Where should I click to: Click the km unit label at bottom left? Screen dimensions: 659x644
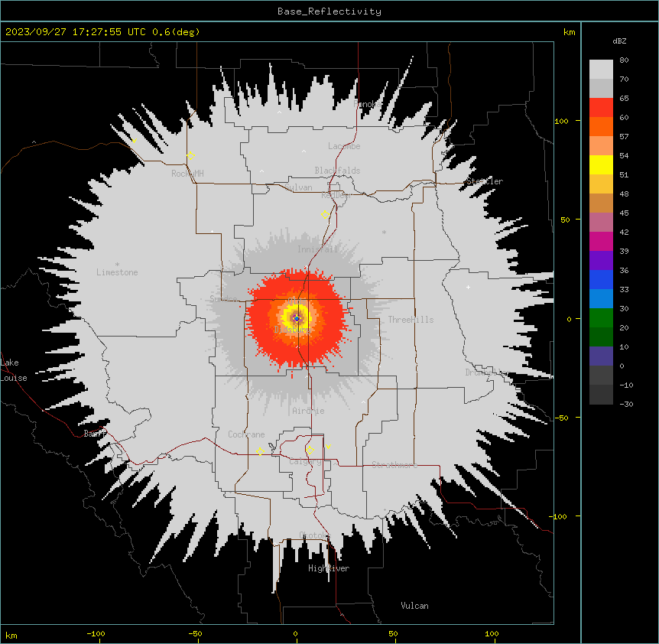[x=11, y=635]
